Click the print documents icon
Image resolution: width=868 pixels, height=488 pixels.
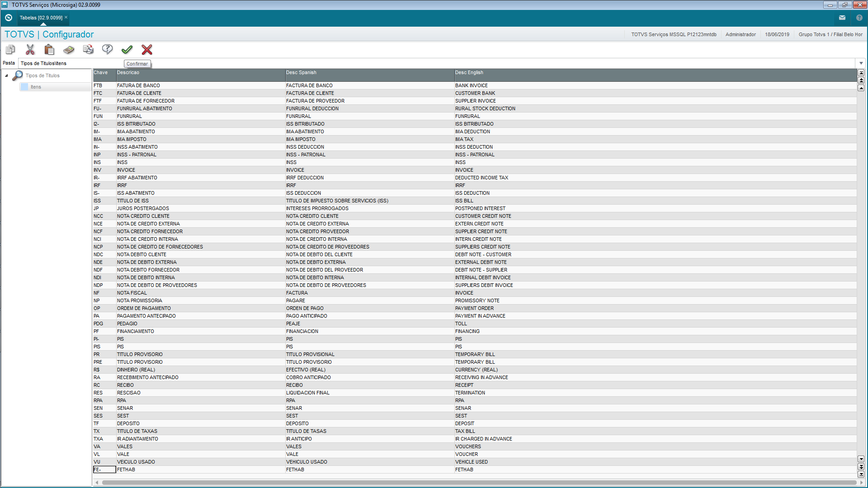(x=88, y=50)
